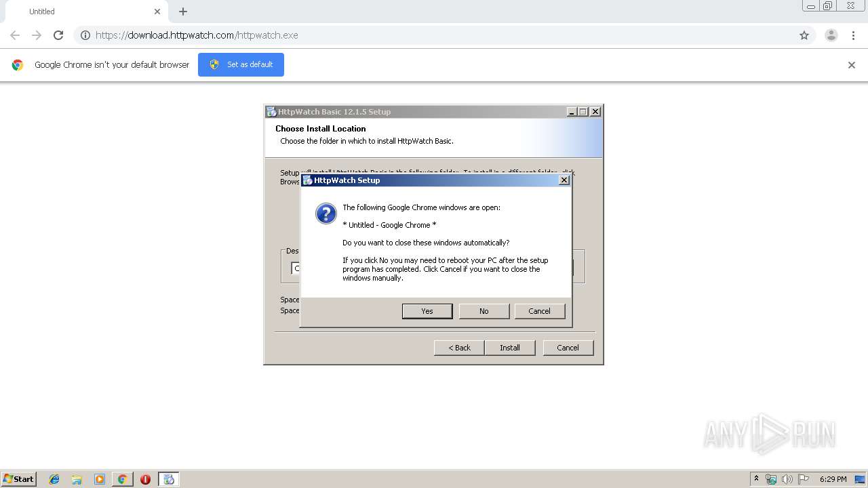Open Windows Explorer folder from taskbar
868x488 pixels.
(77, 479)
